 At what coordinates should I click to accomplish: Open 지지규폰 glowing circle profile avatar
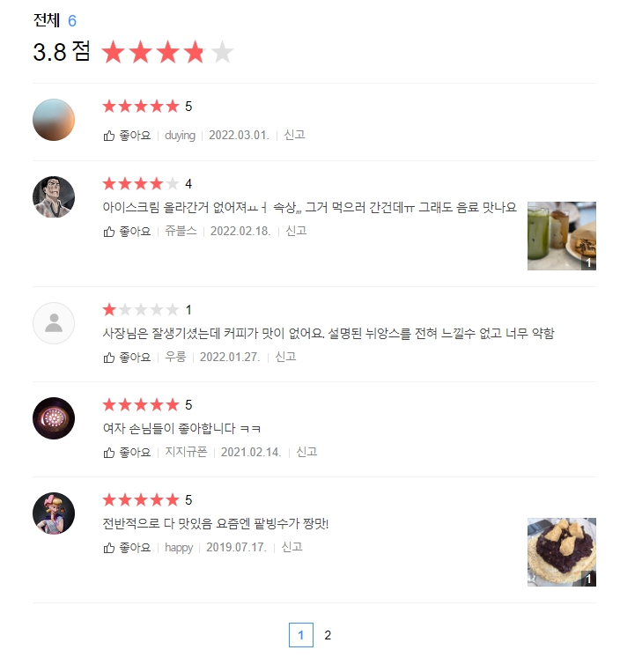tap(54, 418)
